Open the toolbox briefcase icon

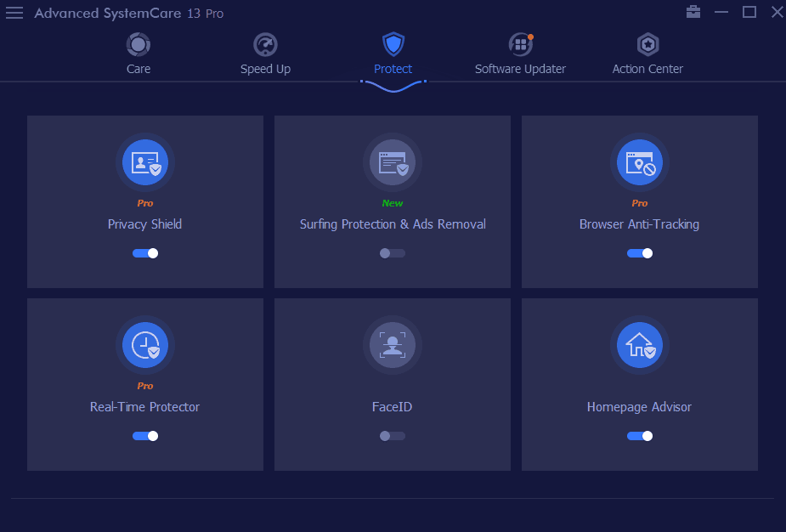click(693, 12)
